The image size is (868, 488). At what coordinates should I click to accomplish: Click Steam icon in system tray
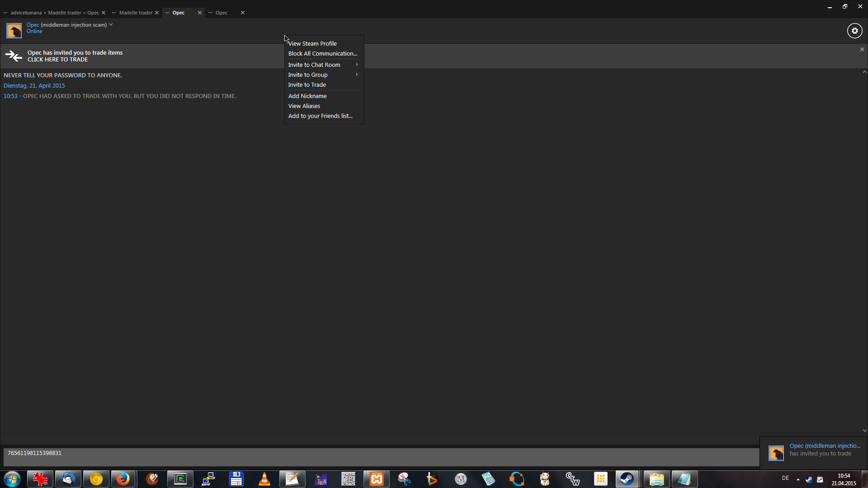pos(809,479)
